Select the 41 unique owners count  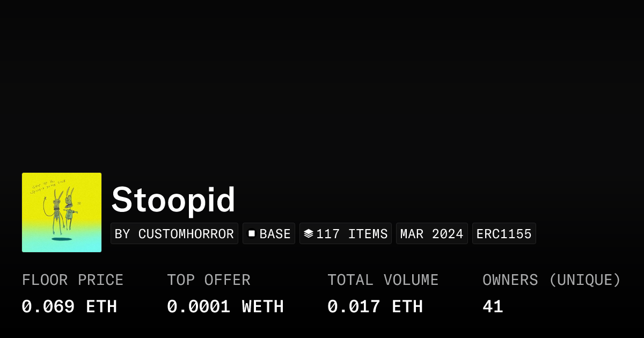click(x=493, y=307)
